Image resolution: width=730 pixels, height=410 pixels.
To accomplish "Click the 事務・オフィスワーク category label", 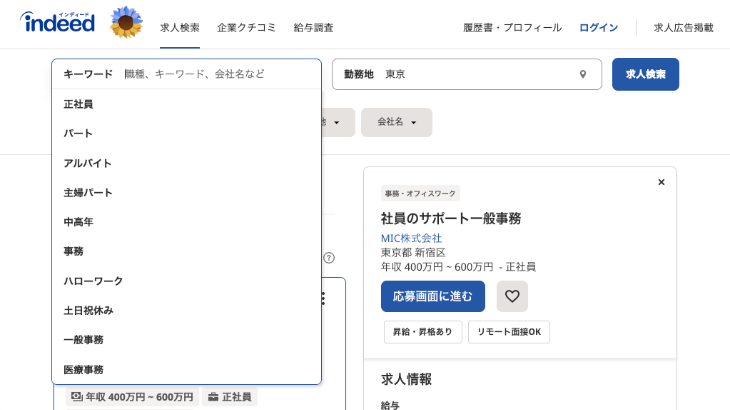I will click(420, 193).
